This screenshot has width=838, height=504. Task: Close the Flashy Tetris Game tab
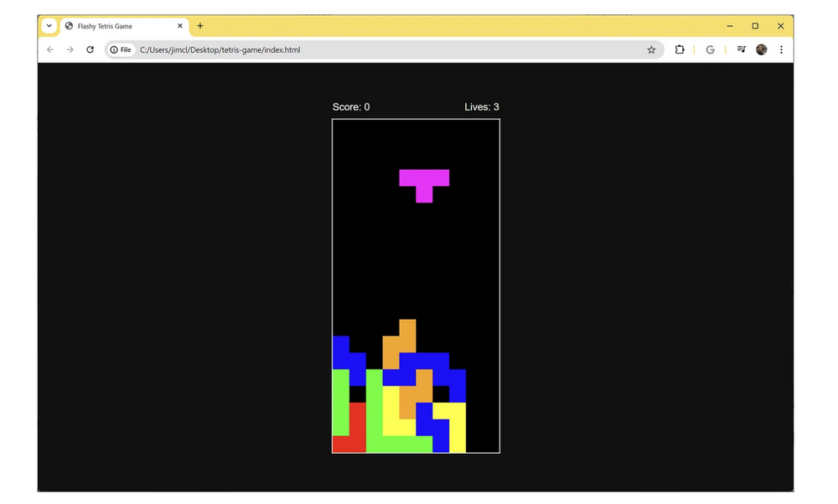(180, 26)
